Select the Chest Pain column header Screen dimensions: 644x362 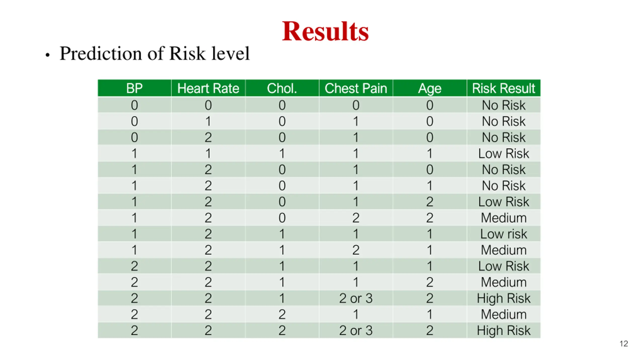pos(356,88)
